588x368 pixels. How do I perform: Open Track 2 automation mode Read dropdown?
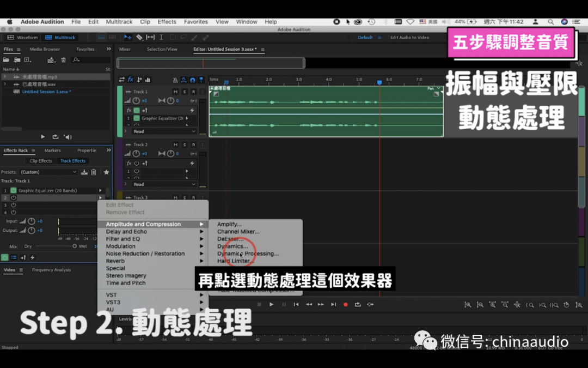point(163,184)
